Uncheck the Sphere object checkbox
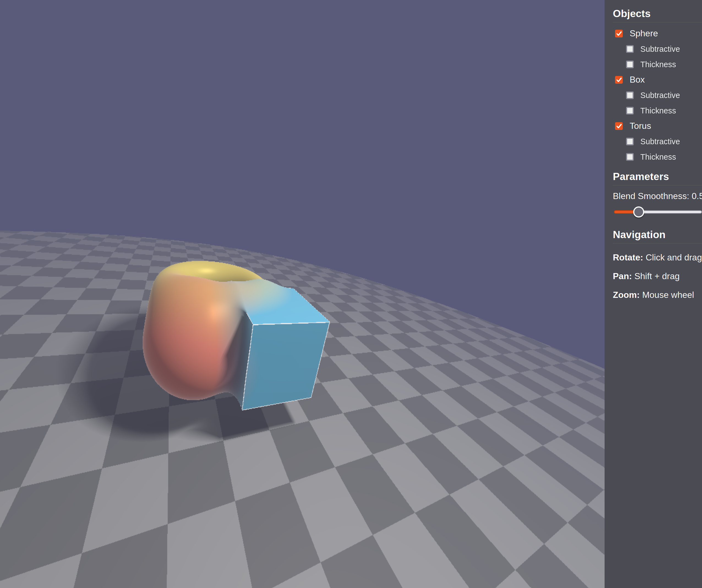This screenshot has height=588, width=702. [x=619, y=34]
